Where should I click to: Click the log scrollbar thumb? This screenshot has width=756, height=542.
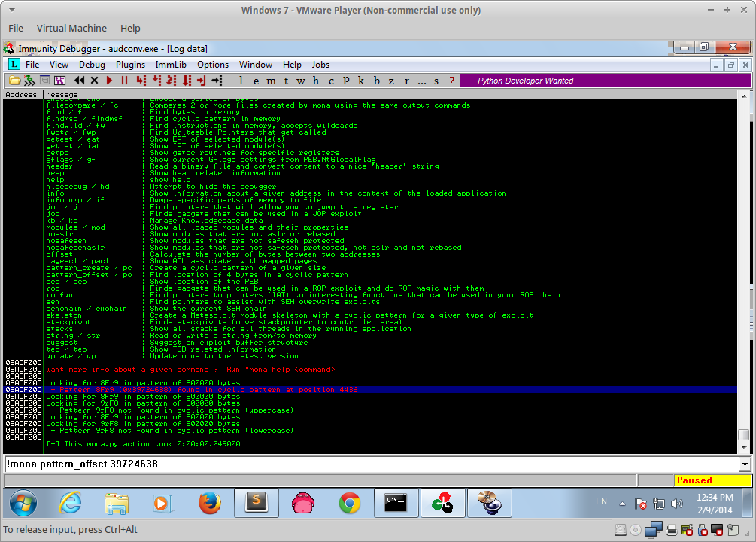click(743, 434)
